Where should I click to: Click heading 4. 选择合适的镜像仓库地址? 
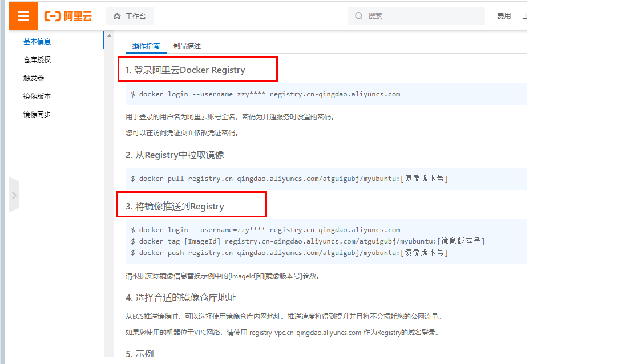click(181, 298)
